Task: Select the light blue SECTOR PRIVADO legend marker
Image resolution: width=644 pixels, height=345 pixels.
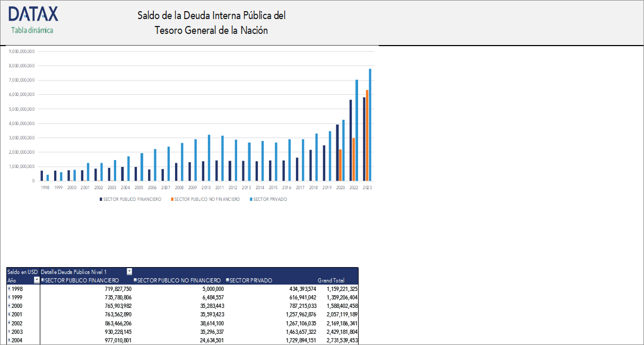Action: point(251,199)
